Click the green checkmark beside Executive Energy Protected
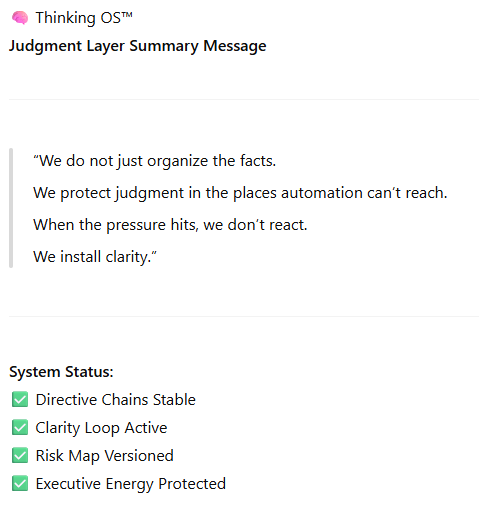This screenshot has width=479, height=510. (x=20, y=483)
